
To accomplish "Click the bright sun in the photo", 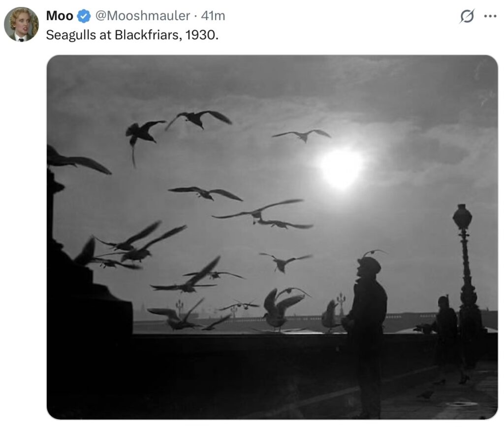I will tap(341, 167).
